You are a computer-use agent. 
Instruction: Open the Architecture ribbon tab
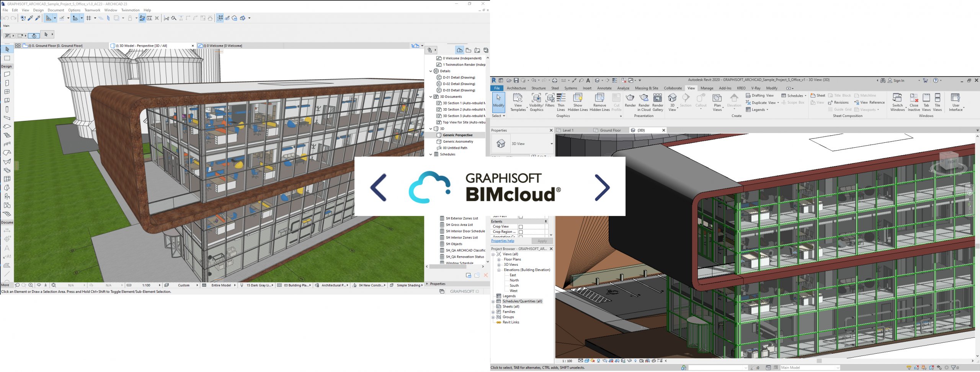516,88
